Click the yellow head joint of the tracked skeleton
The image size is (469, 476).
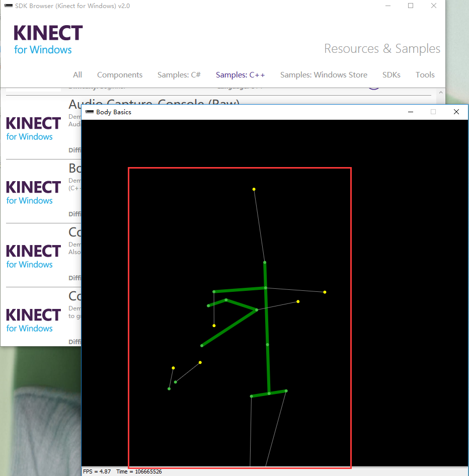254,189
